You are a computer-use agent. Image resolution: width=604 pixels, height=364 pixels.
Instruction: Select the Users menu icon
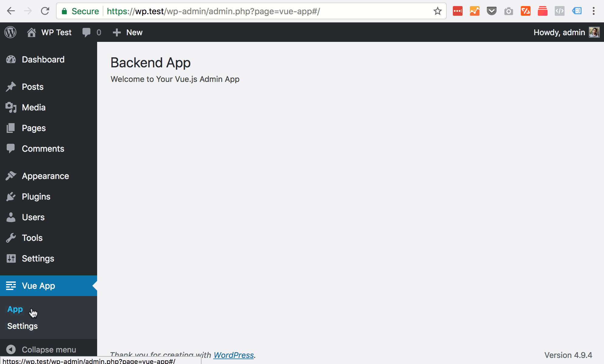coord(11,217)
